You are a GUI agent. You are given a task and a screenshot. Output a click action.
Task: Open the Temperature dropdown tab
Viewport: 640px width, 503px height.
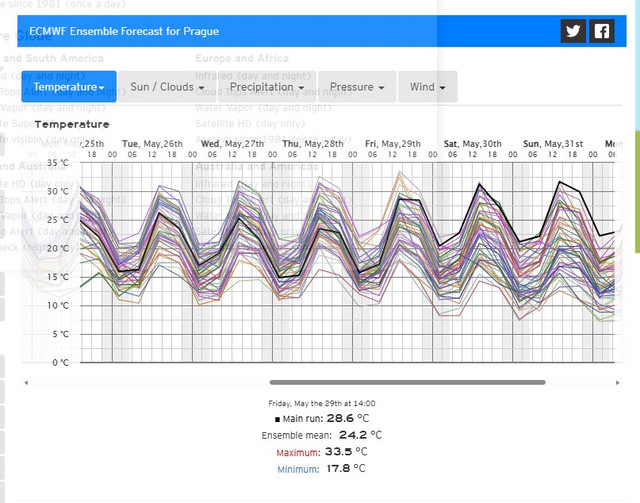(x=69, y=87)
